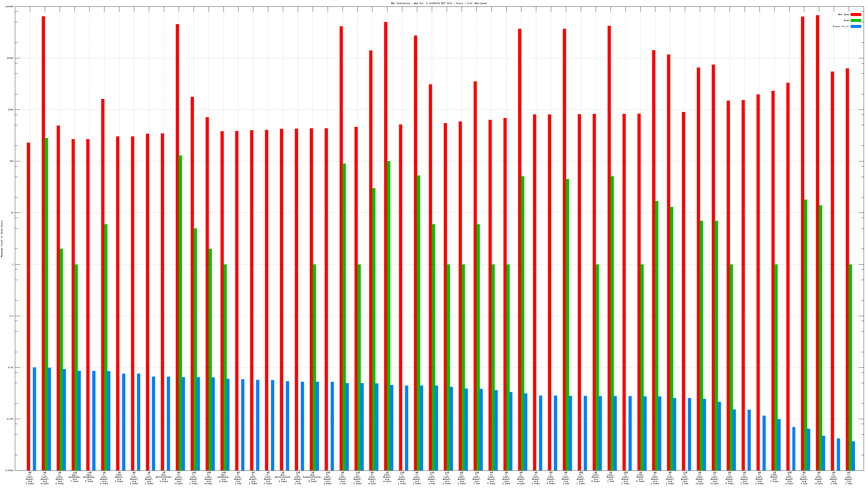Image resolution: width=868 pixels, height=488 pixels.
Task: Click the blue Score (0..1) legend swatch
Action: pos(856,26)
